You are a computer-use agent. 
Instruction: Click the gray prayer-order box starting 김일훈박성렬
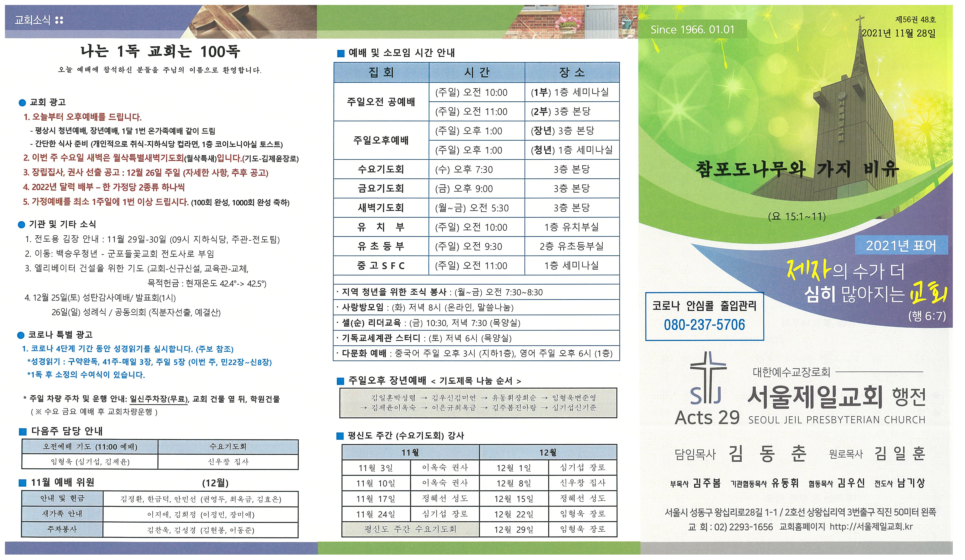(478, 403)
